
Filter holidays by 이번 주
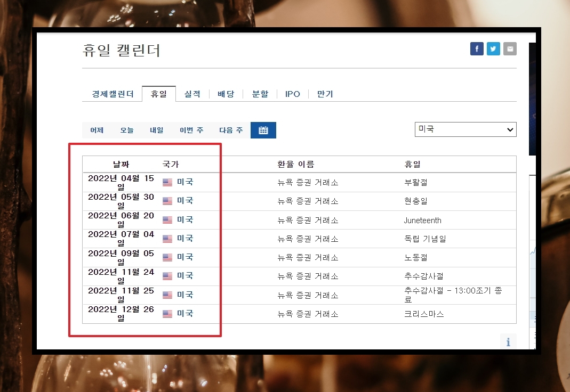click(x=191, y=130)
